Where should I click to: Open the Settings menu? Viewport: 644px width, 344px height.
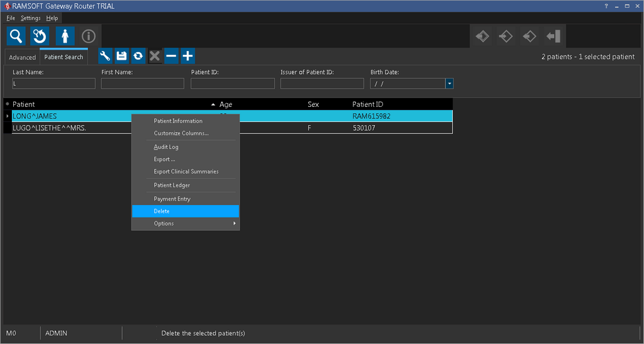[30, 18]
